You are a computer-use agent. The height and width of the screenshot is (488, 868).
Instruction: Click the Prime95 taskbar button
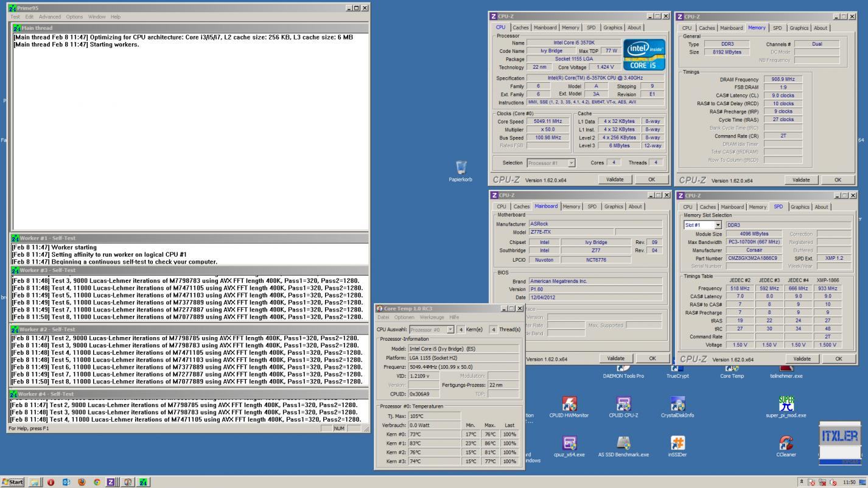click(x=143, y=482)
